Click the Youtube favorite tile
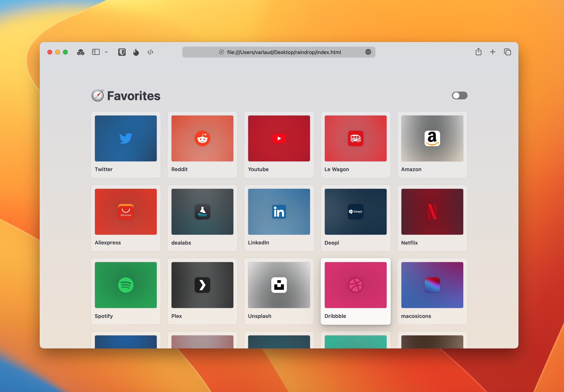 pyautogui.click(x=279, y=145)
